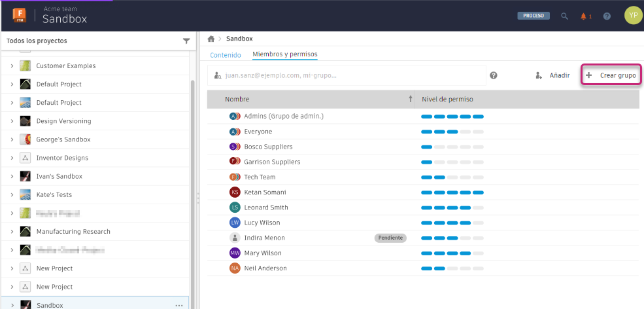The image size is (644, 309).
Task: Click the Crear grupo button
Action: [x=611, y=75]
